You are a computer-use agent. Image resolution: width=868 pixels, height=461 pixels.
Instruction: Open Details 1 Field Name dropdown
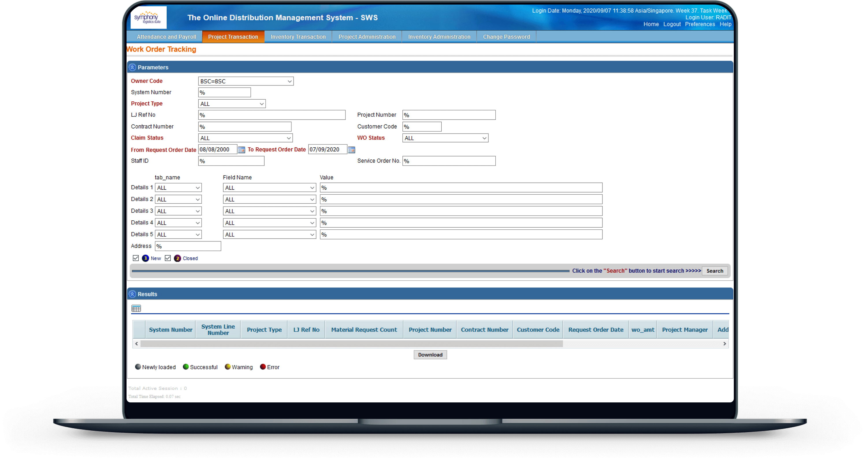[269, 188]
